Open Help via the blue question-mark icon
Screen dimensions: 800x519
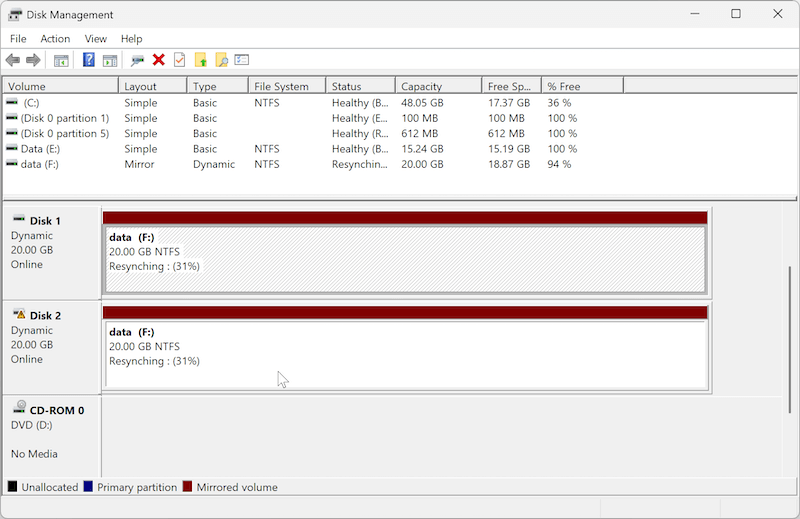click(89, 60)
